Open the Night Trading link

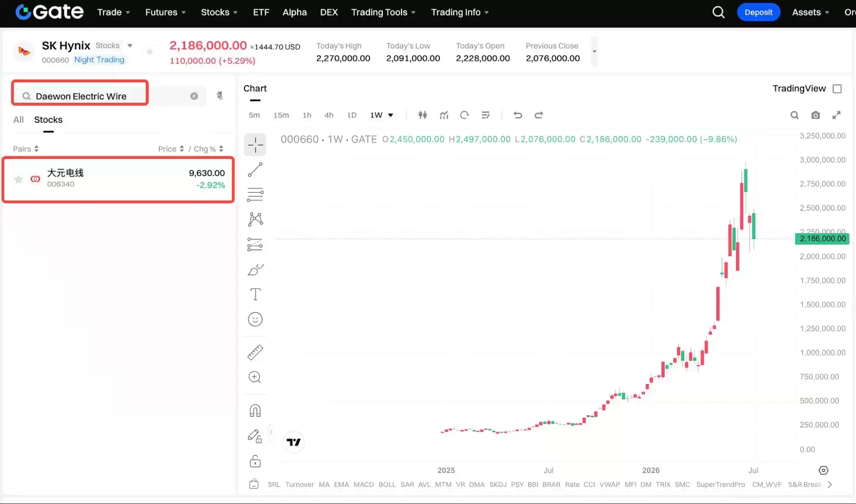pos(99,60)
